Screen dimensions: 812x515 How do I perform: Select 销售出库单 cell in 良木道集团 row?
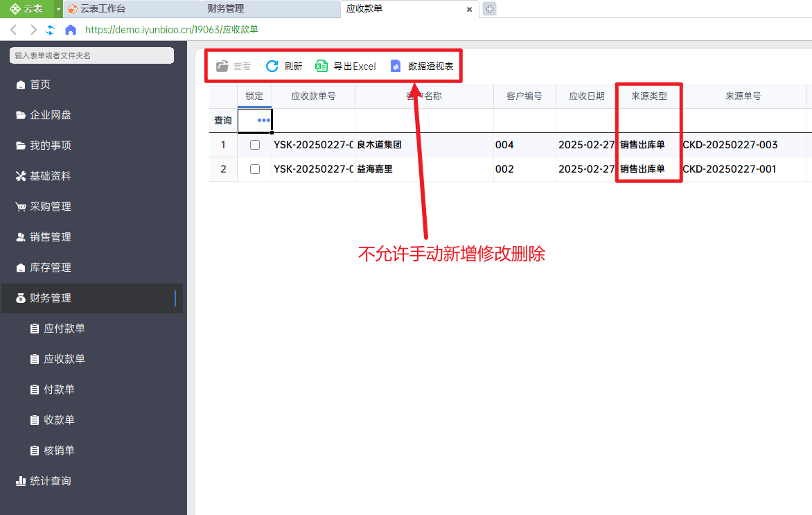point(649,145)
